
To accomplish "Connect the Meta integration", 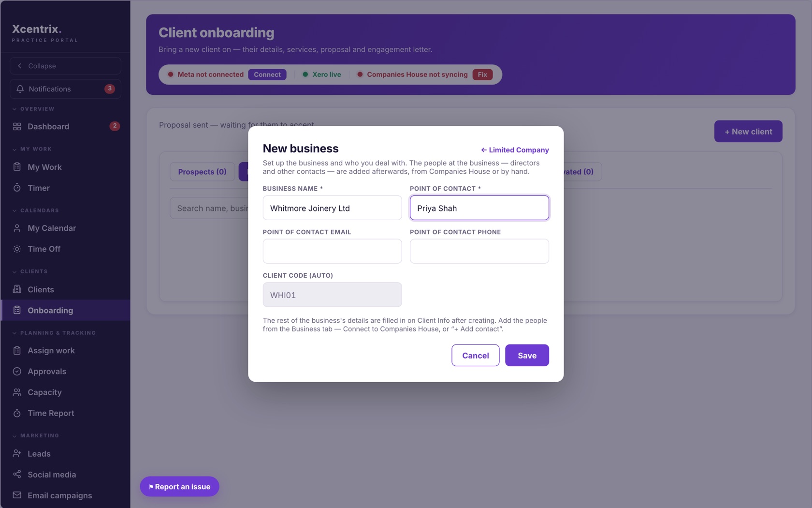I will (267, 75).
